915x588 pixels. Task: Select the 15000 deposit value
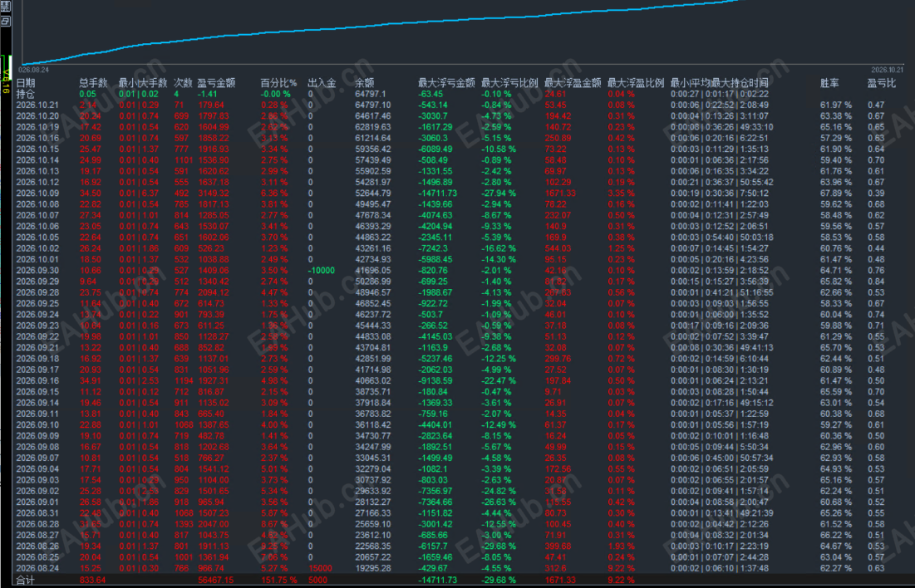(320, 568)
